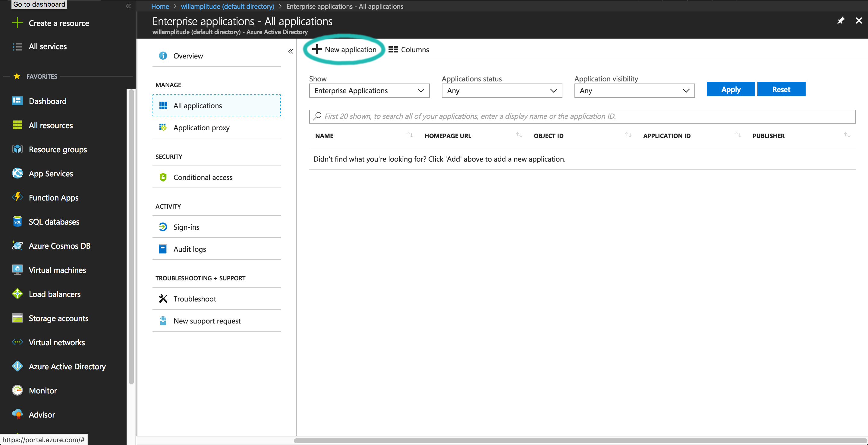Select App Services in the sidebar

tap(51, 173)
